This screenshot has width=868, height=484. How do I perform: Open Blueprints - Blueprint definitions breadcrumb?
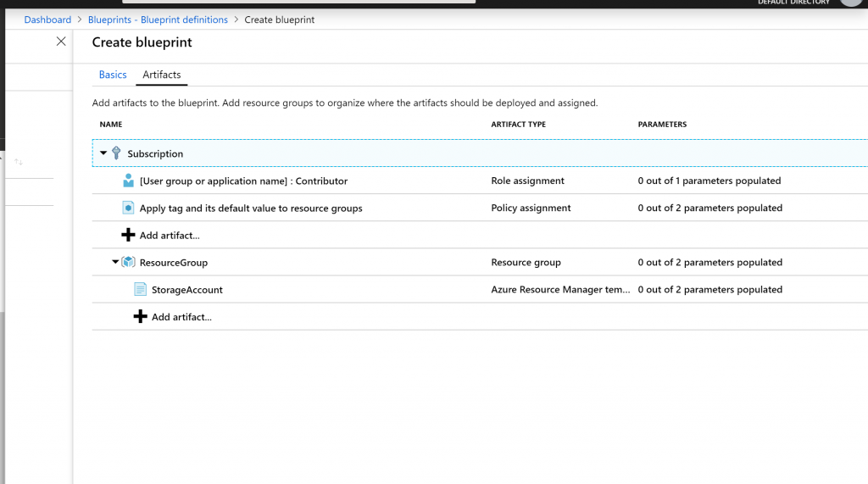(x=158, y=19)
